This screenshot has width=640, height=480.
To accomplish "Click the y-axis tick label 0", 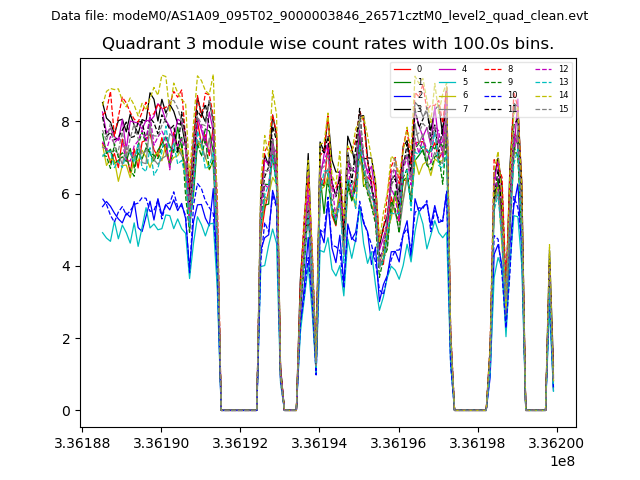I will (67, 411).
